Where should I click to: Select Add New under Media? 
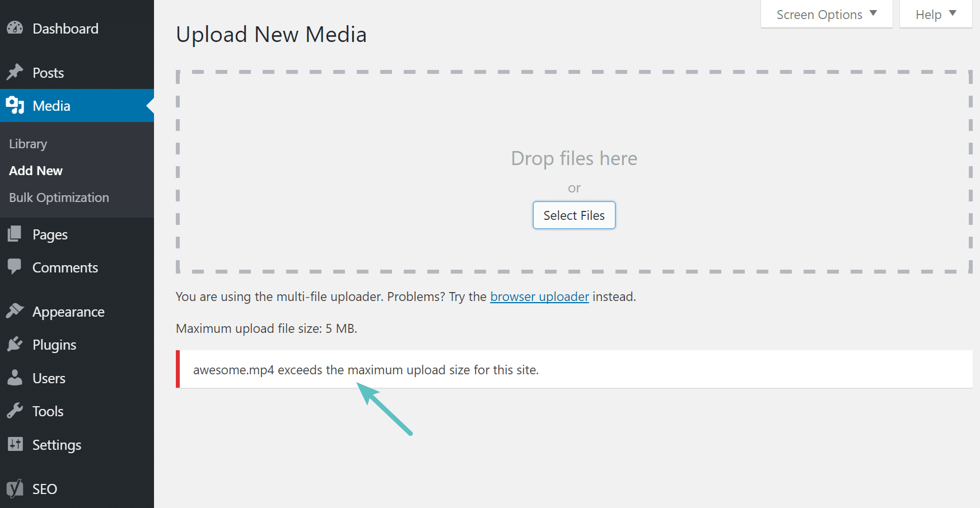coord(35,171)
